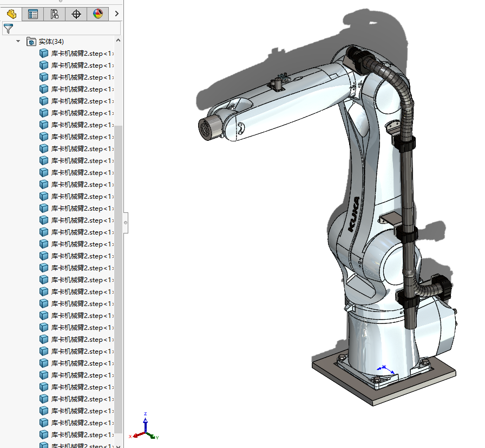Click the tree scrollbar up arrow
The image size is (485, 448).
pyautogui.click(x=118, y=40)
